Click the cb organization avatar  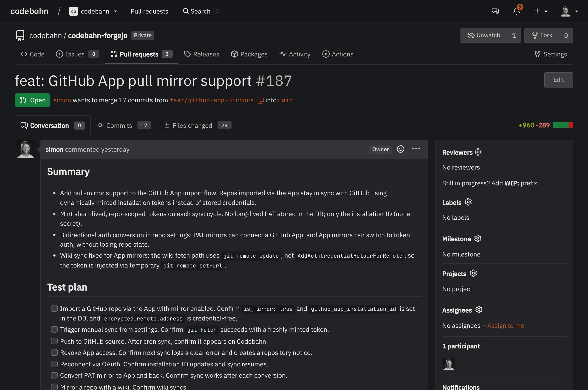coord(73,11)
